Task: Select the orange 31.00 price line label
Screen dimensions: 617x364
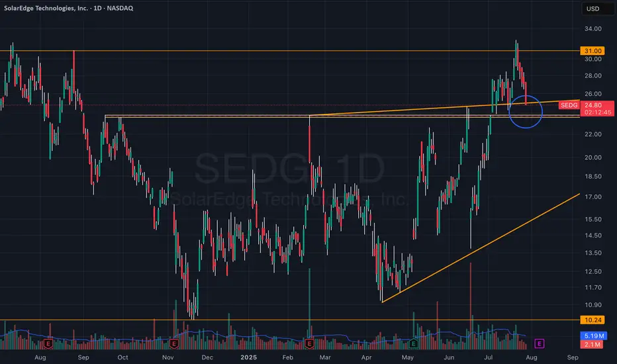Action: [593, 51]
